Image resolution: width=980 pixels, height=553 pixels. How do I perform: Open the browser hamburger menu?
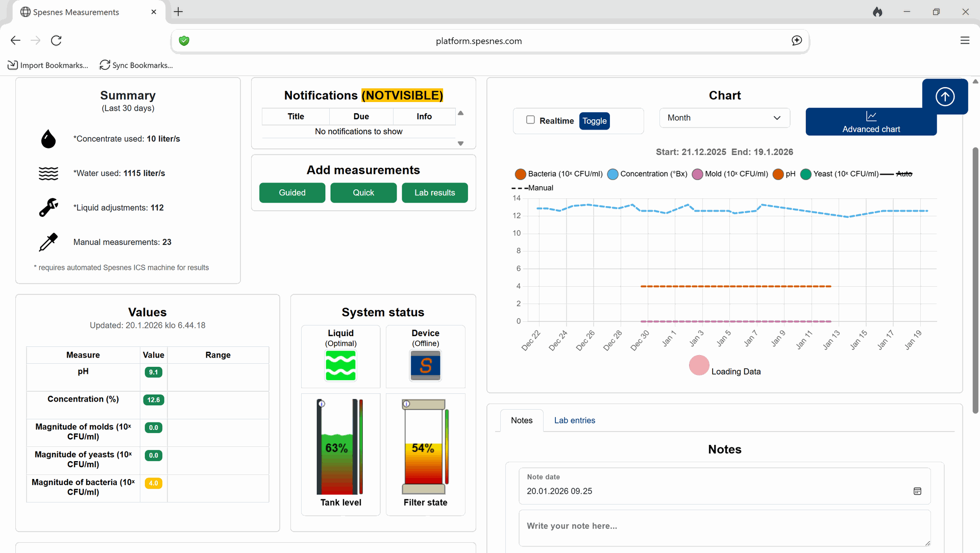click(965, 40)
